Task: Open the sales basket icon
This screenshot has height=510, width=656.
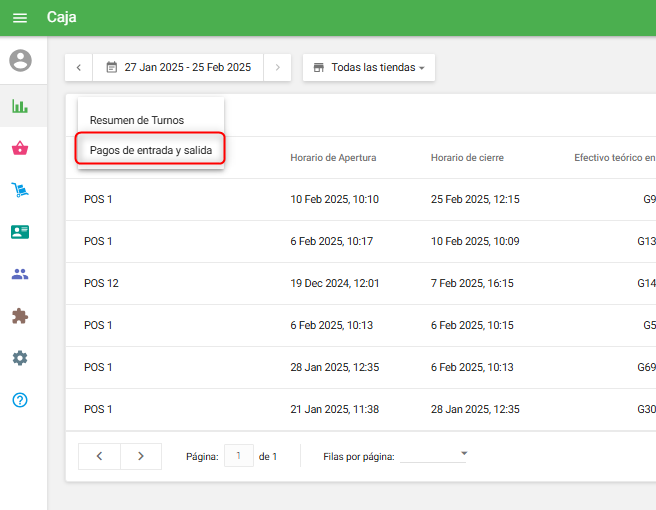Action: click(x=20, y=149)
